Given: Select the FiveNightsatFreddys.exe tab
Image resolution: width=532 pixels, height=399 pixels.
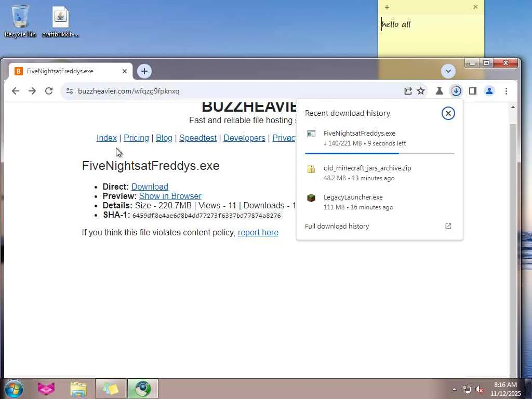Looking at the screenshot, I should tap(71, 71).
